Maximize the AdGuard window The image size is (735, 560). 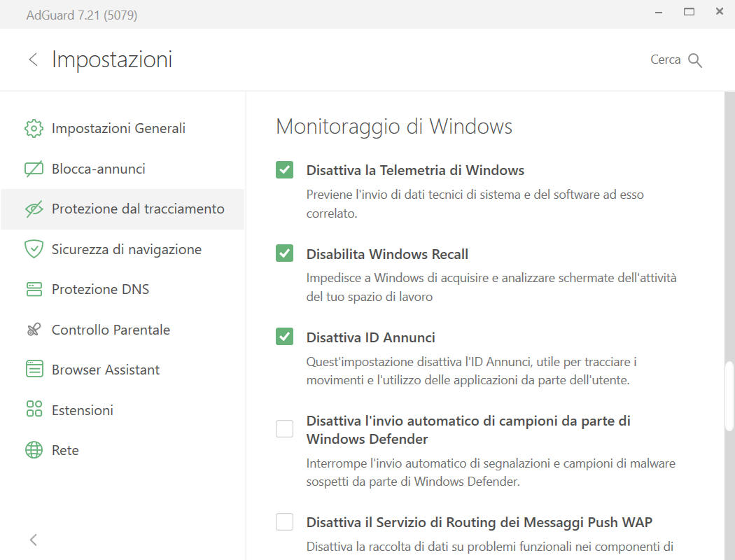(689, 12)
